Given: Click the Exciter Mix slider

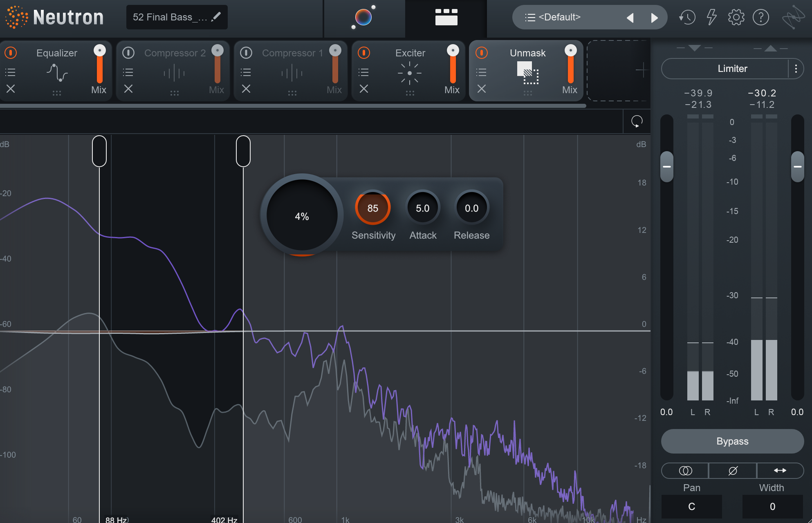Looking at the screenshot, I should point(453,65).
